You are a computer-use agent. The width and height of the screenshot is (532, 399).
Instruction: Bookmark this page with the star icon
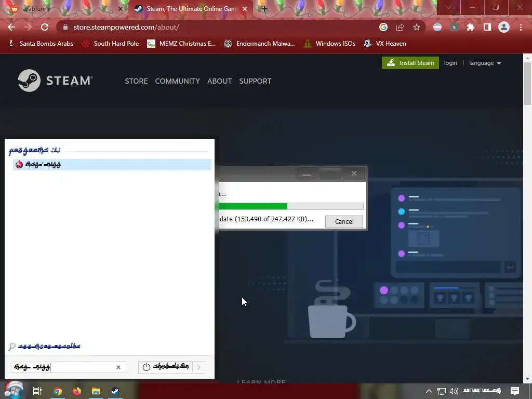coord(417,27)
